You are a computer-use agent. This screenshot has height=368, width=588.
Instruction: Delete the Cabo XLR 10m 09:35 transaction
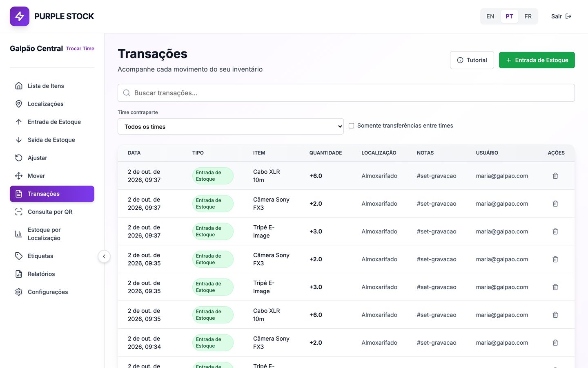(x=555, y=315)
